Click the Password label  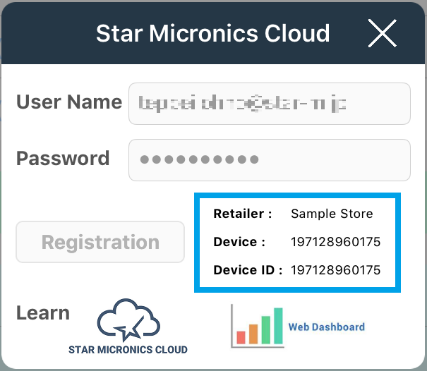(63, 158)
